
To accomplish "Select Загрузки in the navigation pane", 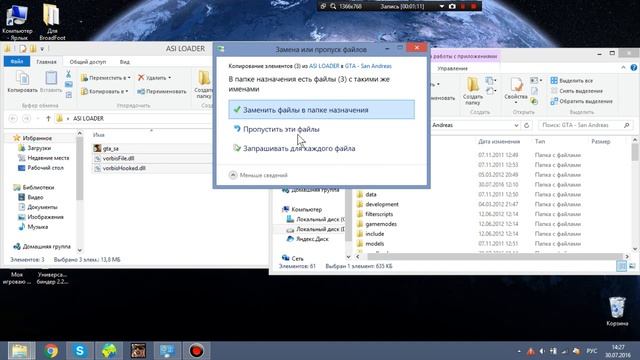I will (x=35, y=148).
